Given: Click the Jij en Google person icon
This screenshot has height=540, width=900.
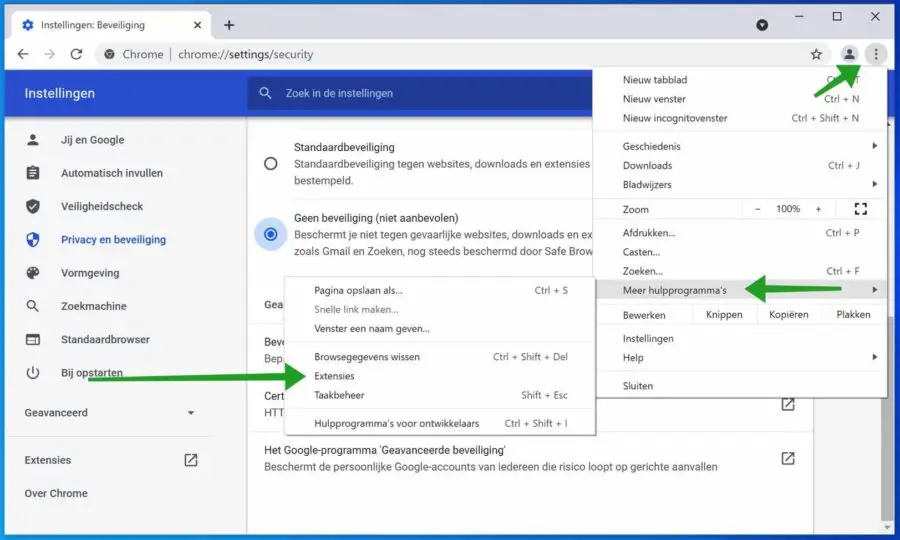Looking at the screenshot, I should click(x=33, y=139).
